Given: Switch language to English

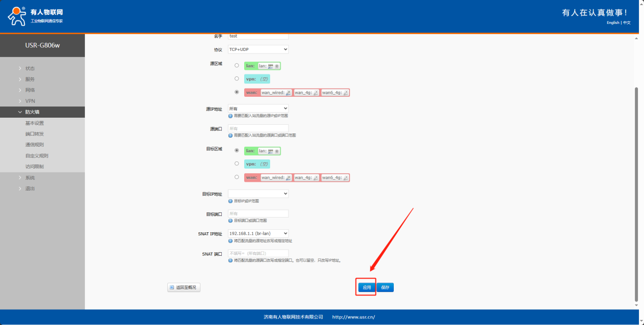Looking at the screenshot, I should [613, 22].
